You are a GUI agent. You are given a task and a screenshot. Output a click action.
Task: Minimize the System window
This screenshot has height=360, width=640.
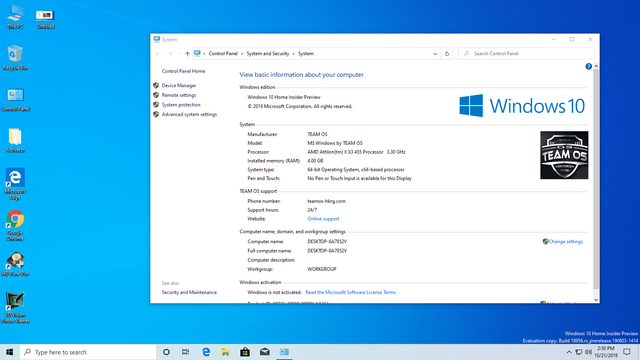(554, 40)
